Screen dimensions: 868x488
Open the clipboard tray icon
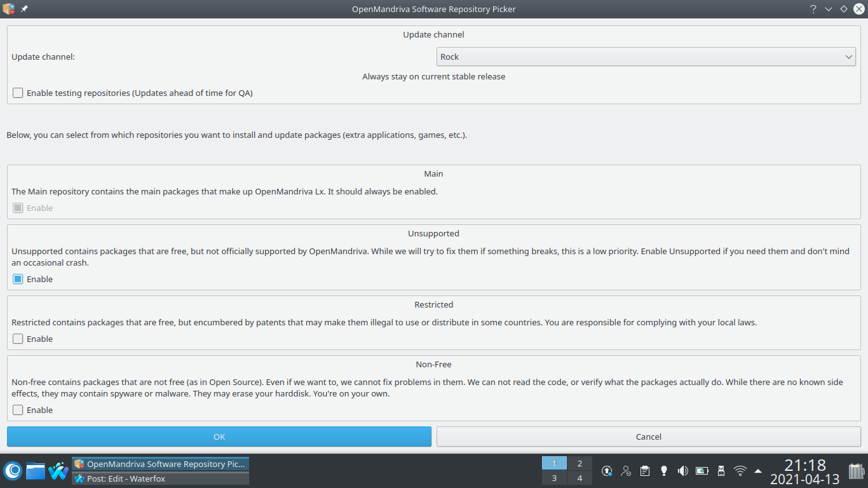click(645, 471)
